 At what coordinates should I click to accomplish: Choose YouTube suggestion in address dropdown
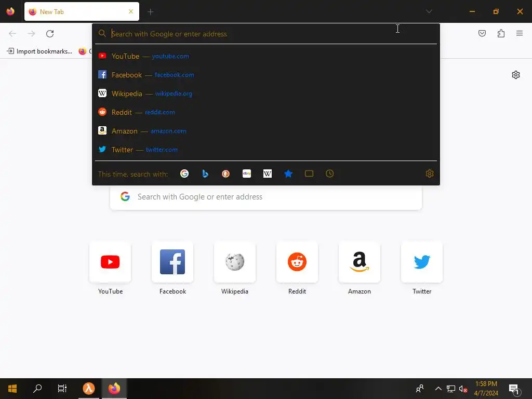[266, 56]
